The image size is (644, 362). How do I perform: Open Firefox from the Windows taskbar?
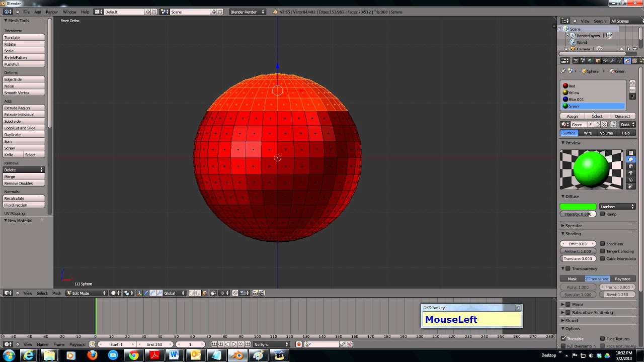tap(92, 355)
